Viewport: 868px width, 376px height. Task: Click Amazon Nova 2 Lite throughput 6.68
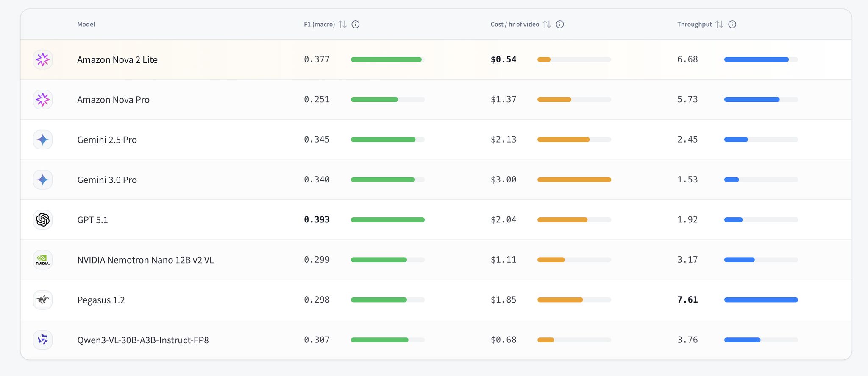click(687, 59)
